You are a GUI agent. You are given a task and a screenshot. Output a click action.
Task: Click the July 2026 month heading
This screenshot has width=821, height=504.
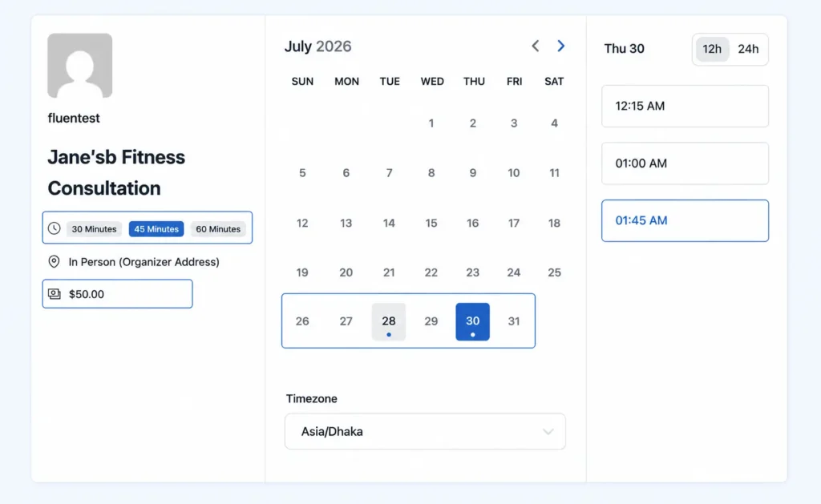317,46
